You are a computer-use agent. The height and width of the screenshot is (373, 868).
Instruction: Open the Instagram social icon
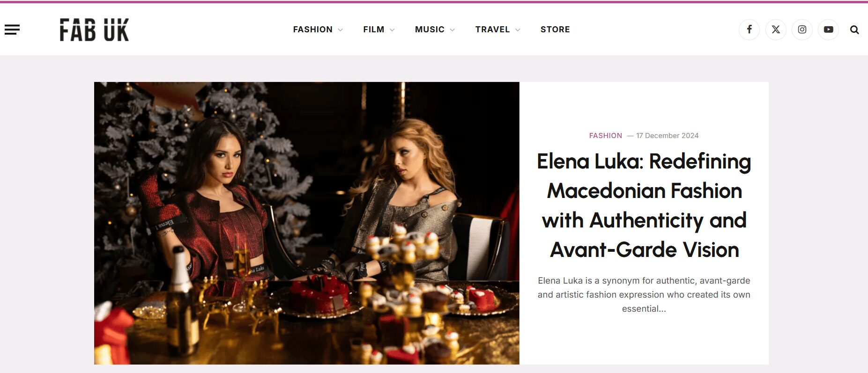click(802, 29)
